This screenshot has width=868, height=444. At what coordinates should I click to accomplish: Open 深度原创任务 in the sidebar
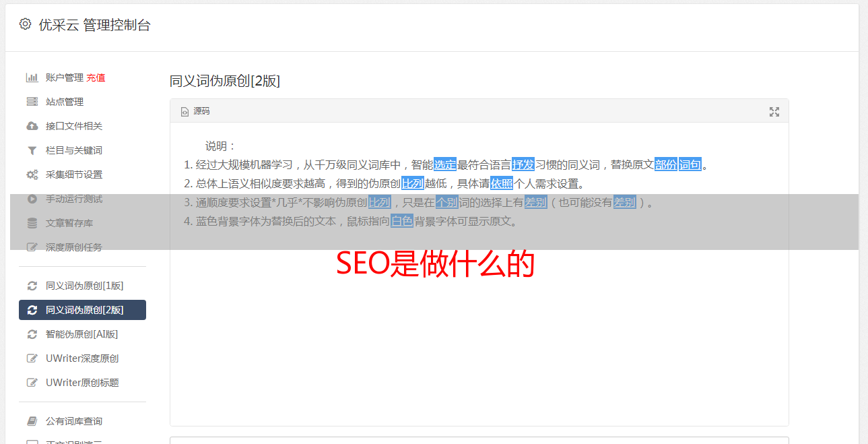[74, 247]
